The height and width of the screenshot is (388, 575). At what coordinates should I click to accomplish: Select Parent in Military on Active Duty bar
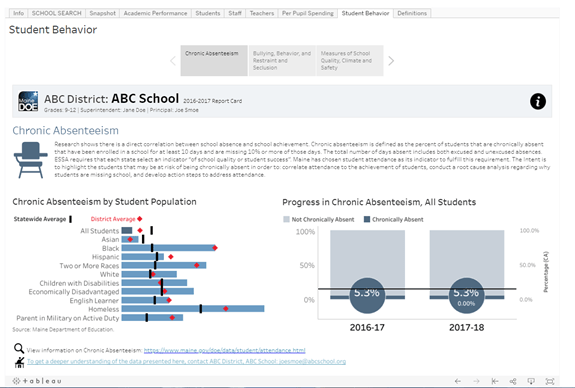pyautogui.click(x=152, y=318)
